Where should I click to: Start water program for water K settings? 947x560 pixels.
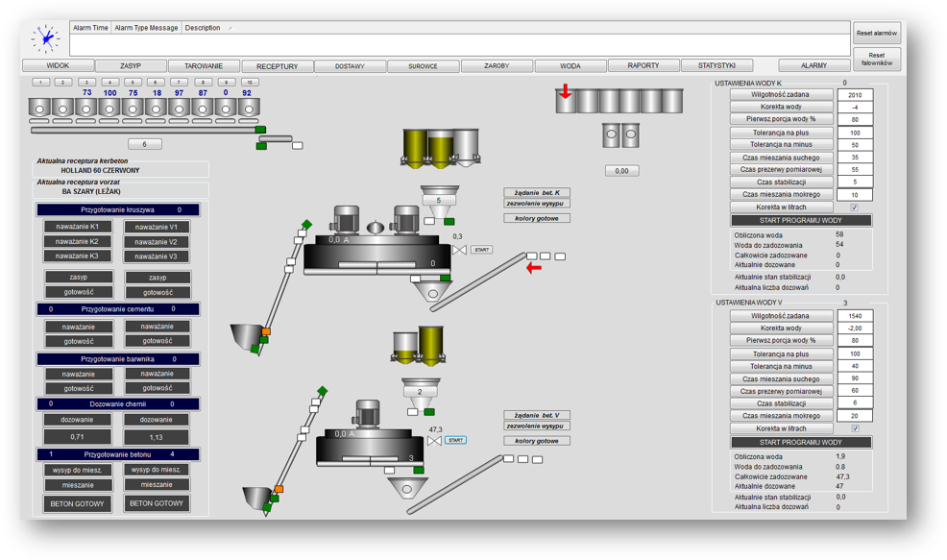(x=800, y=221)
